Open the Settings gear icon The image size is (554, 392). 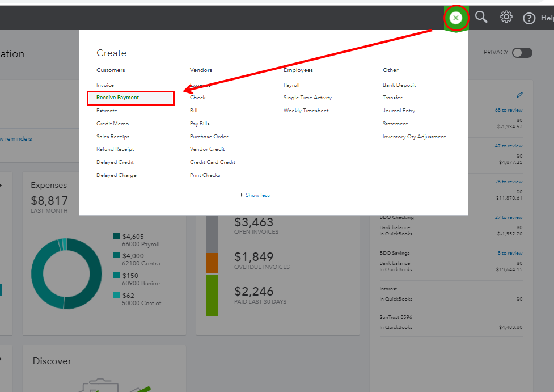(x=506, y=17)
